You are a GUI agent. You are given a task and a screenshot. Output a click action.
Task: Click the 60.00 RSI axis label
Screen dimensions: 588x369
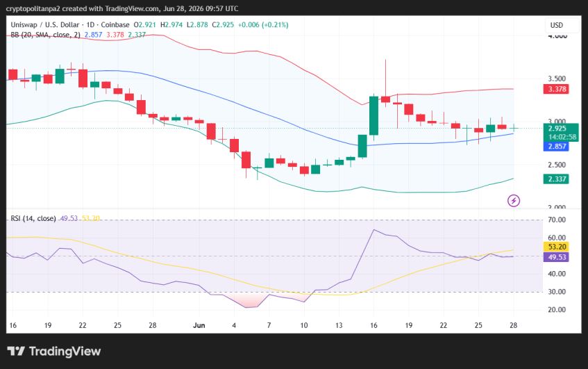[x=557, y=238]
